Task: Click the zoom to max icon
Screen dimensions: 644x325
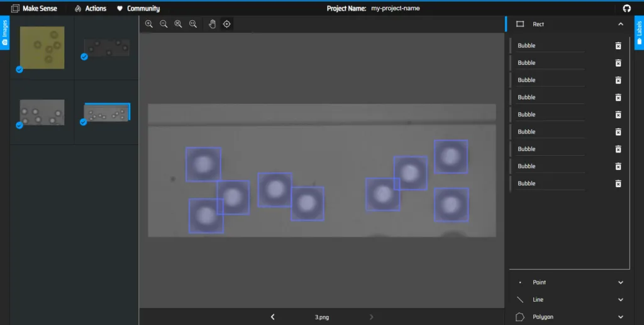Action: 192,24
